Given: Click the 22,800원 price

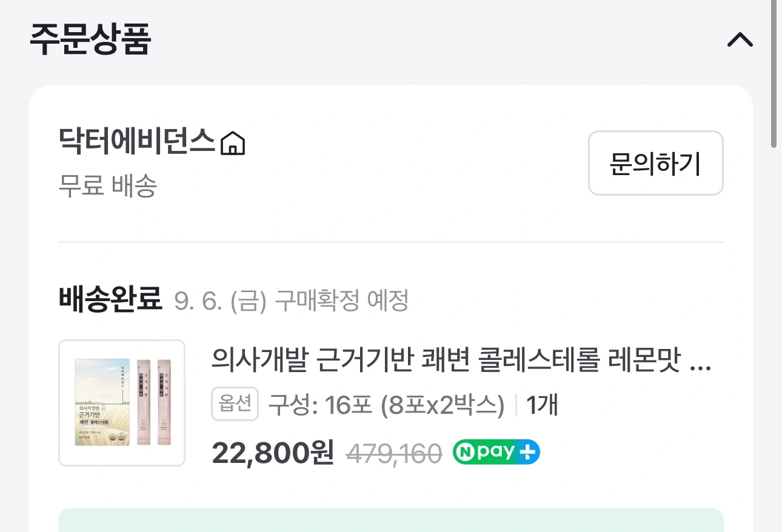Looking at the screenshot, I should (273, 452).
